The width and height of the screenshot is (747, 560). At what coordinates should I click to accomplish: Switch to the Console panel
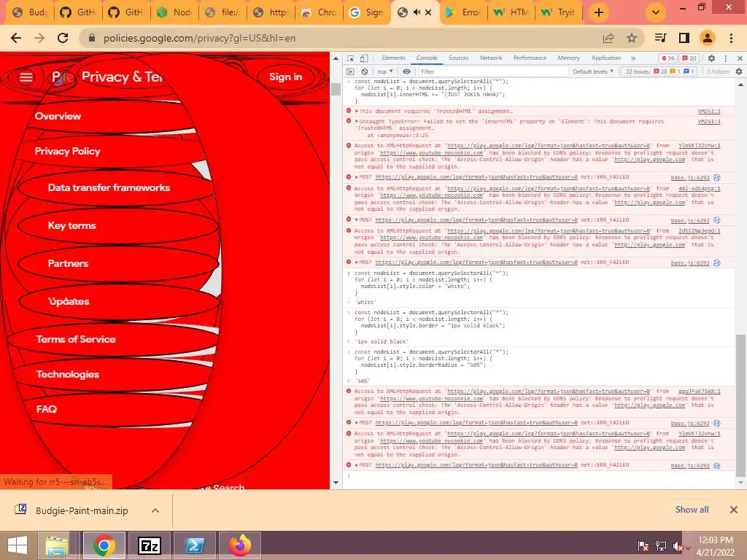426,58
